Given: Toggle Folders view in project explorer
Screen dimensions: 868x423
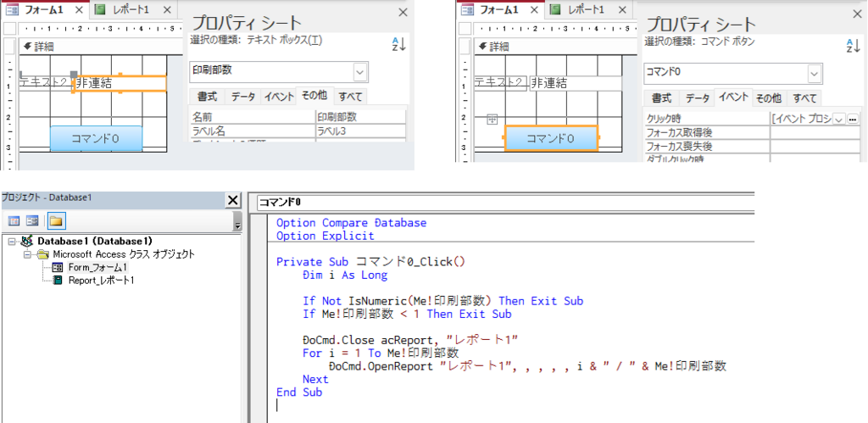Looking at the screenshot, I should [x=55, y=221].
